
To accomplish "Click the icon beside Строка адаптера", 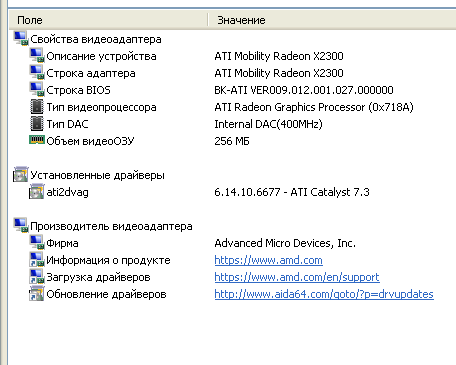I will coord(37,73).
